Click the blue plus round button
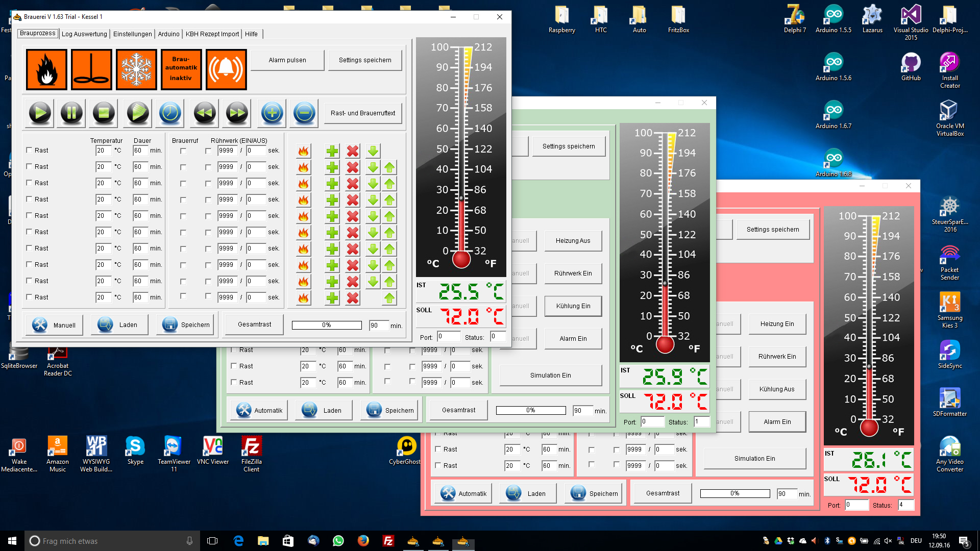Image resolution: width=980 pixels, height=551 pixels. point(272,113)
